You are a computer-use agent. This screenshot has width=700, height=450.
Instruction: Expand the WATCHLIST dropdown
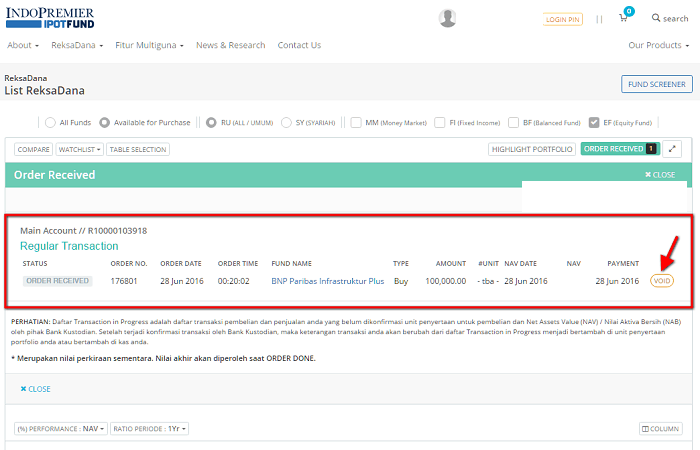coord(79,149)
